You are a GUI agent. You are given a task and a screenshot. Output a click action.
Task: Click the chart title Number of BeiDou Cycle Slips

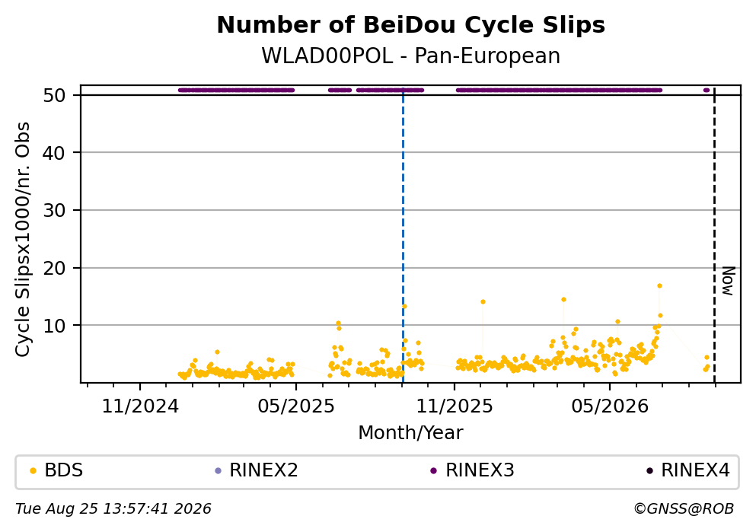click(x=411, y=25)
